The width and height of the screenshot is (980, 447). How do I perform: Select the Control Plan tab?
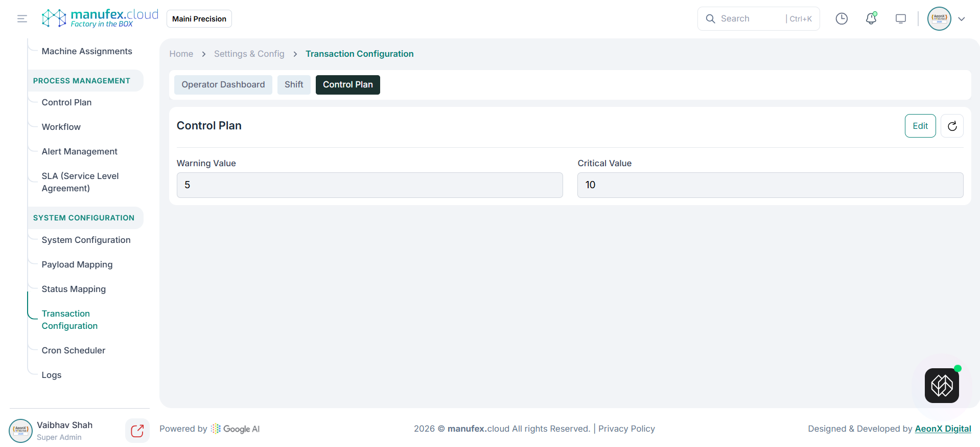(348, 85)
